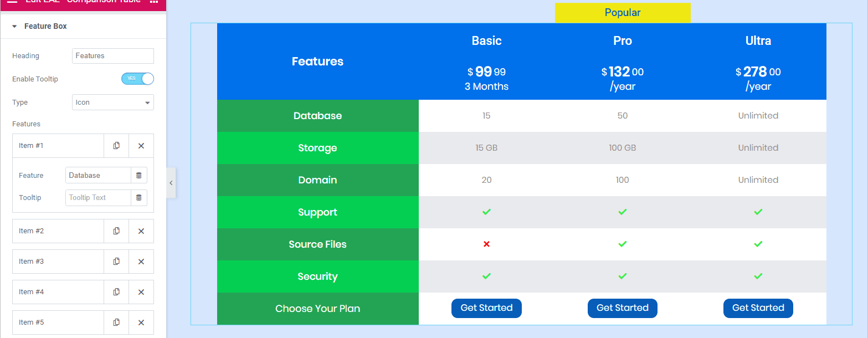Viewport: 868px width, 338px height.
Task: Click the 15 GB storage cell
Action: tap(486, 148)
